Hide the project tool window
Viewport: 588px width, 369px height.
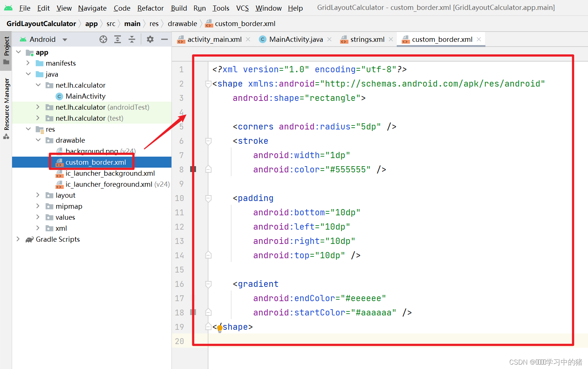click(164, 39)
